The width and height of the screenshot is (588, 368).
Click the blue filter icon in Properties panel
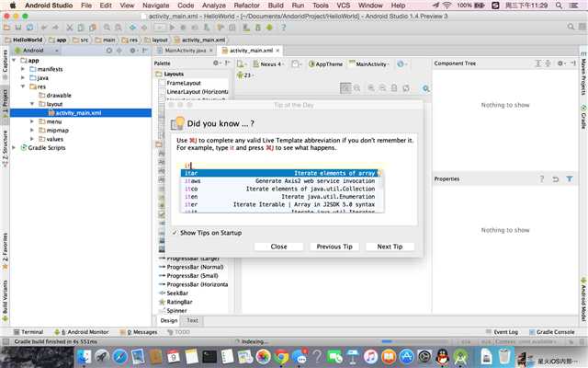click(x=570, y=179)
